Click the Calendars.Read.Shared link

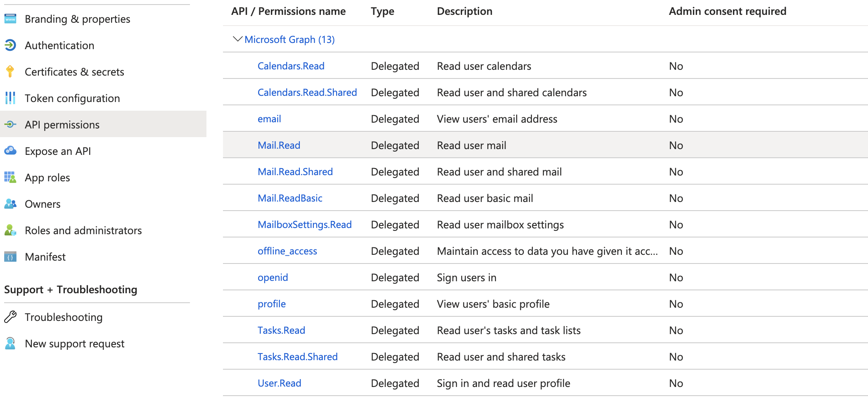point(307,92)
